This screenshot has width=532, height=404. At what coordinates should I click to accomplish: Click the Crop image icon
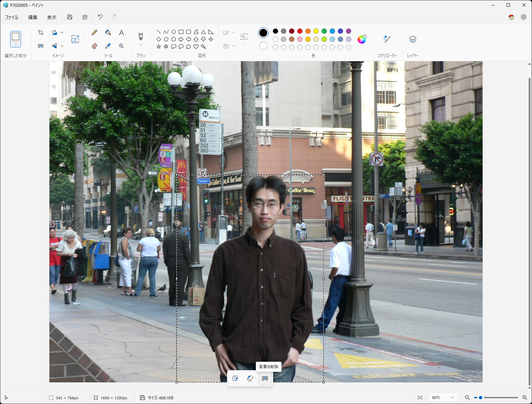click(41, 32)
